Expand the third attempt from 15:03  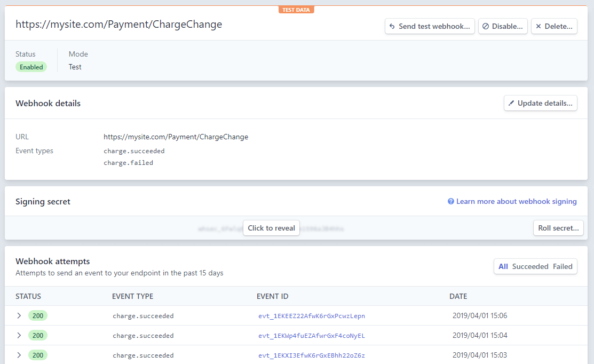[20, 355]
